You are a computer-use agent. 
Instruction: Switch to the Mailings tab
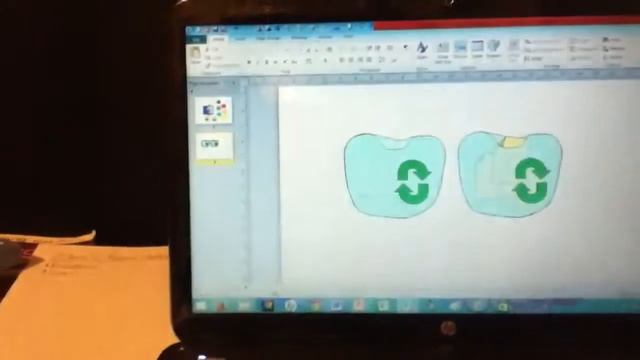pyautogui.click(x=299, y=38)
